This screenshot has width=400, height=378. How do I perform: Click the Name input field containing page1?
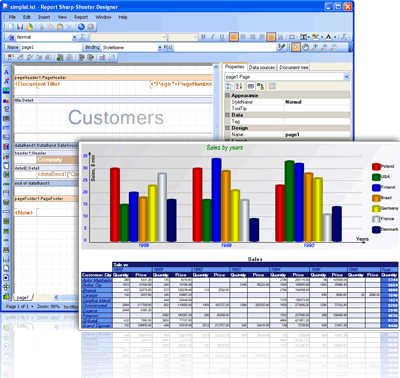(51, 47)
